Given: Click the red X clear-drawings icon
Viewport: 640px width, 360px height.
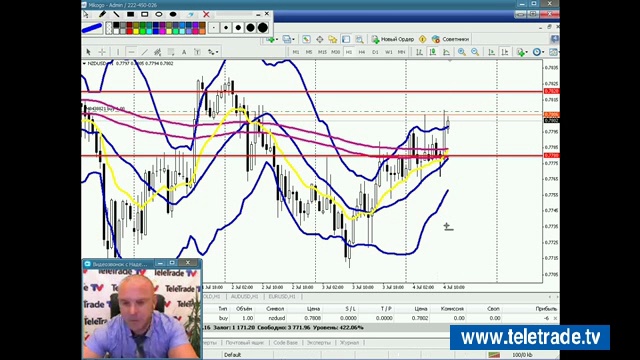Looking at the screenshot, I should [x=206, y=15].
